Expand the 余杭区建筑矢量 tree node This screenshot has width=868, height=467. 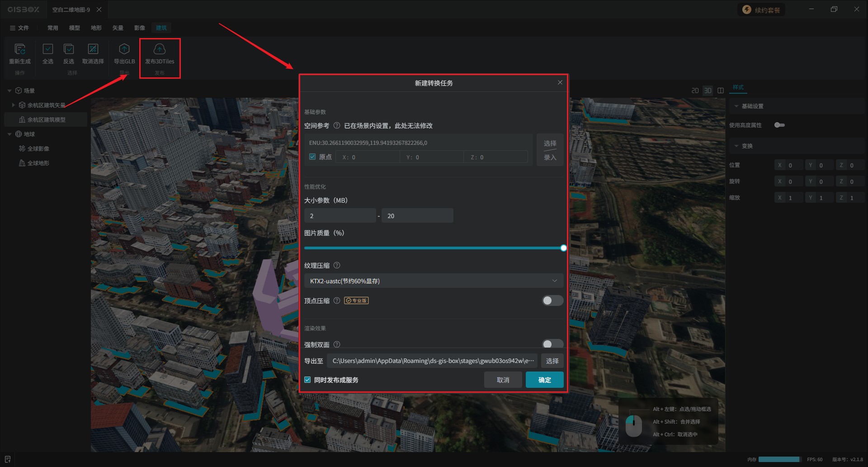(14, 105)
